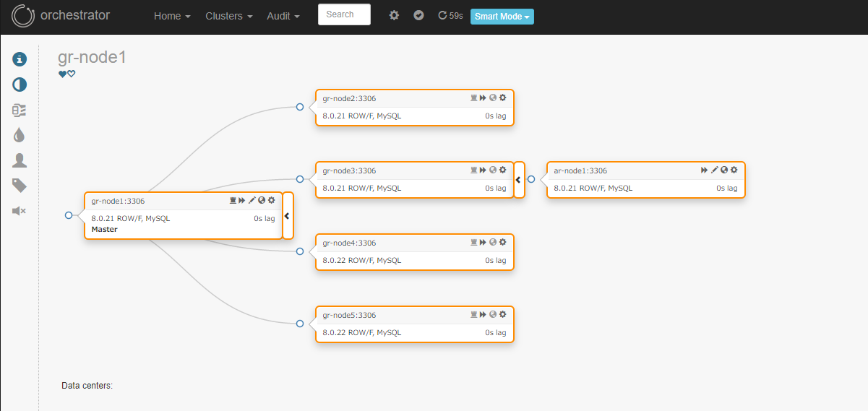Image resolution: width=868 pixels, height=411 pixels.
Task: Click fast-forward icon on gr-node2:3306
Action: pos(483,98)
